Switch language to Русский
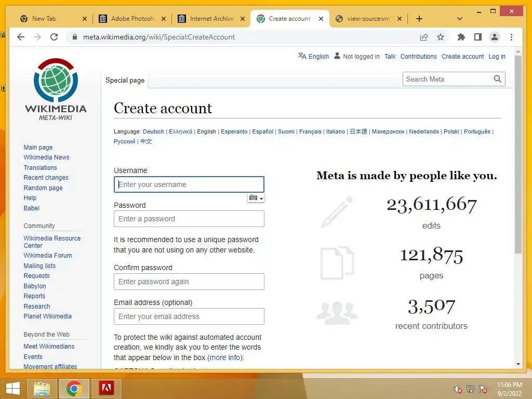 tap(125, 141)
